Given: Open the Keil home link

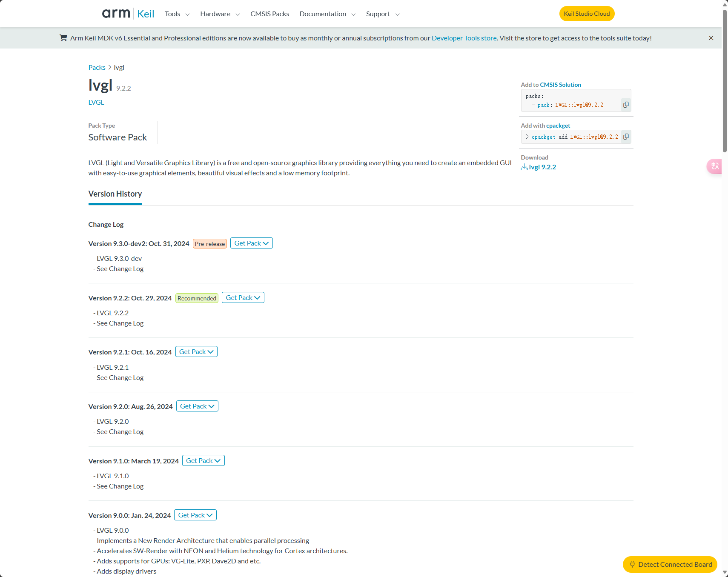Looking at the screenshot, I should pos(146,14).
